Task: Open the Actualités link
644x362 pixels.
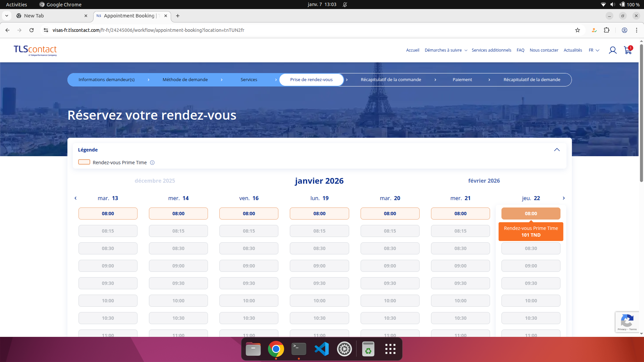Action: [573, 50]
